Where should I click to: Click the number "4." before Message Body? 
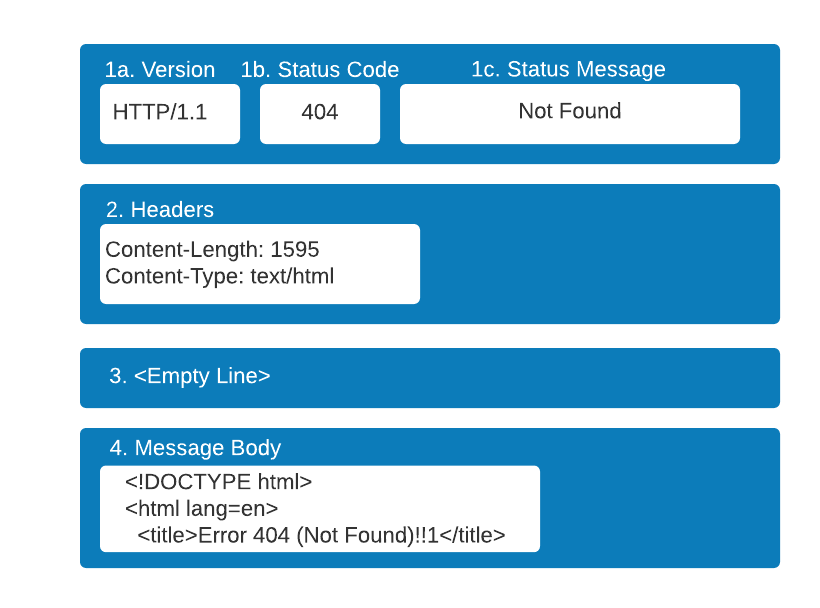pyautogui.click(x=119, y=448)
